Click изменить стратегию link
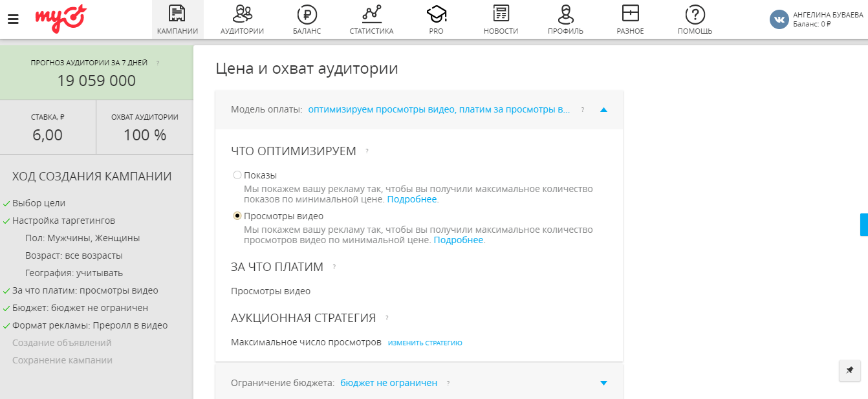The image size is (868, 399). 425,343
